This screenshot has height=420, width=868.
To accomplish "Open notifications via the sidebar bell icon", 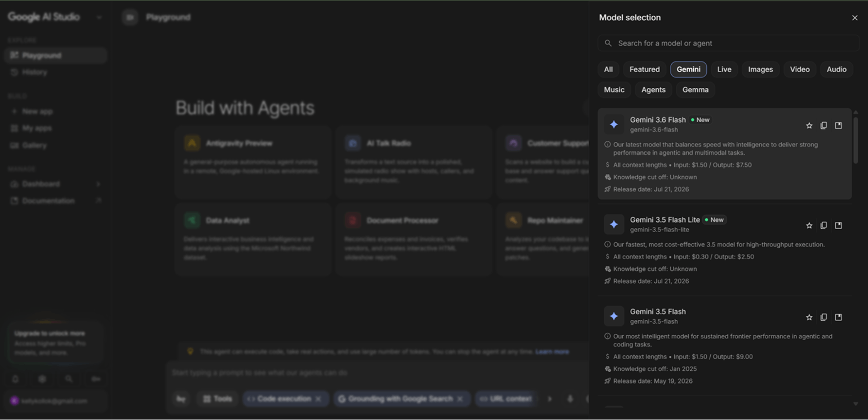I will [15, 379].
